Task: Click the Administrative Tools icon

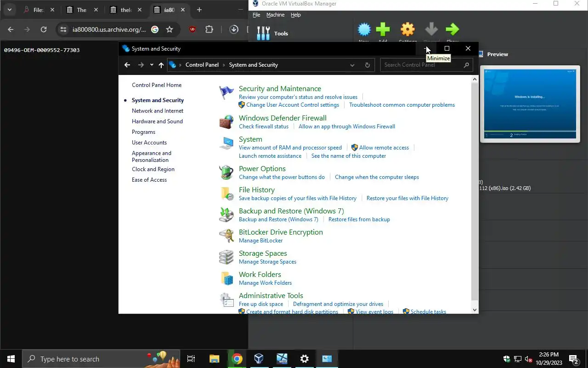Action: pyautogui.click(x=226, y=300)
